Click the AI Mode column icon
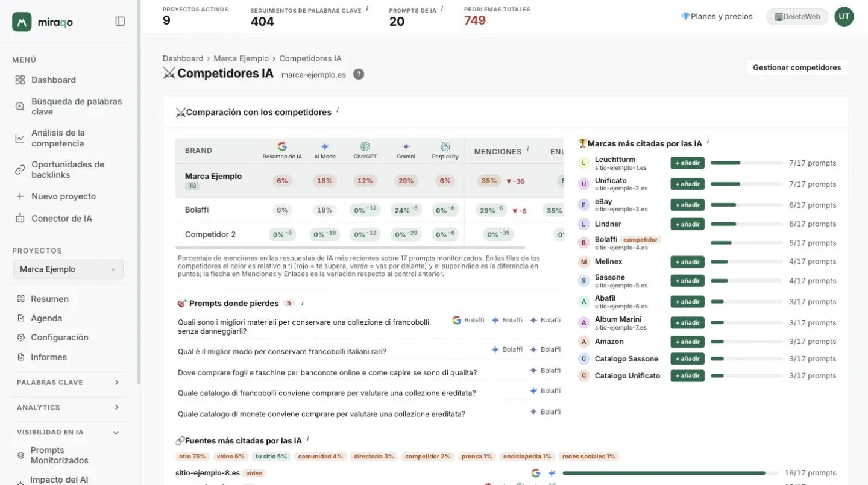 click(325, 146)
